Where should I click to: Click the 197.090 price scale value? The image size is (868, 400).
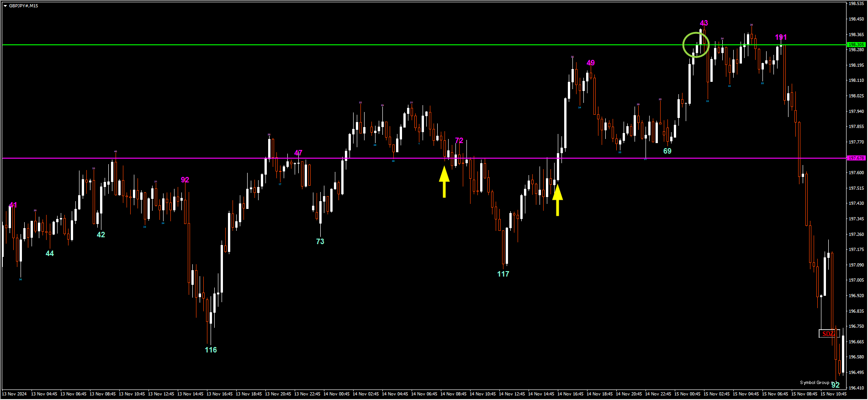(857, 265)
